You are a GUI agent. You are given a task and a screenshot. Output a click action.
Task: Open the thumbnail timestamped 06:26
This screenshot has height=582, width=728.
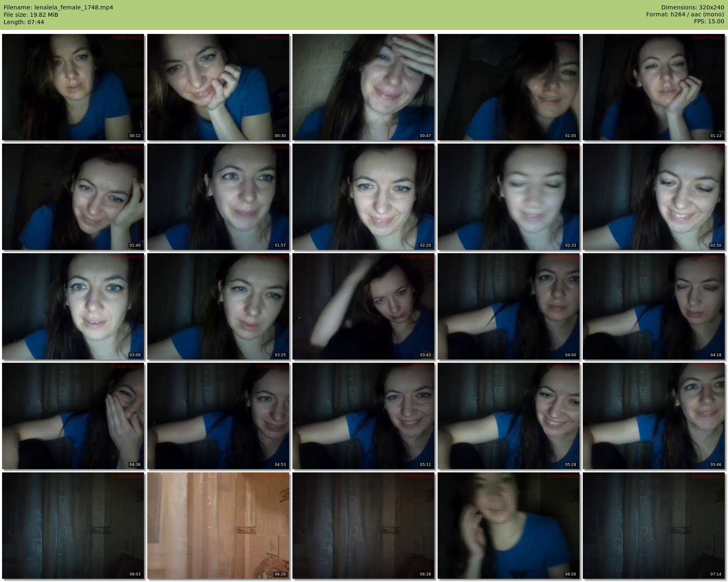[218, 526]
